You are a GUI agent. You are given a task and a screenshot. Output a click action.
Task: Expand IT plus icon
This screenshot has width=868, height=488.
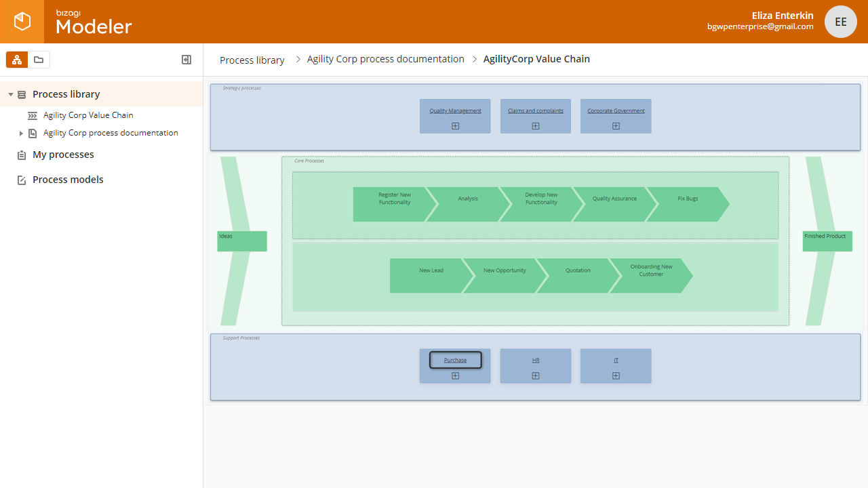tap(616, 375)
